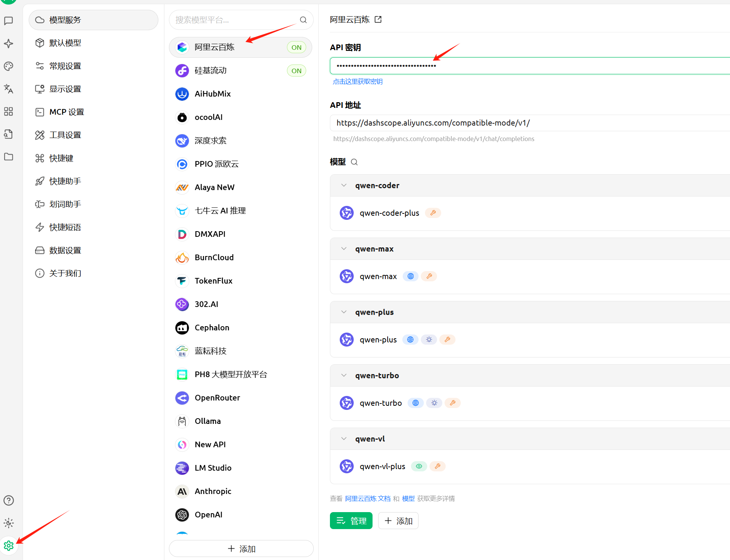Open the knowledge base icon in sidebar
Screen dimensions: 730x560
point(9,134)
